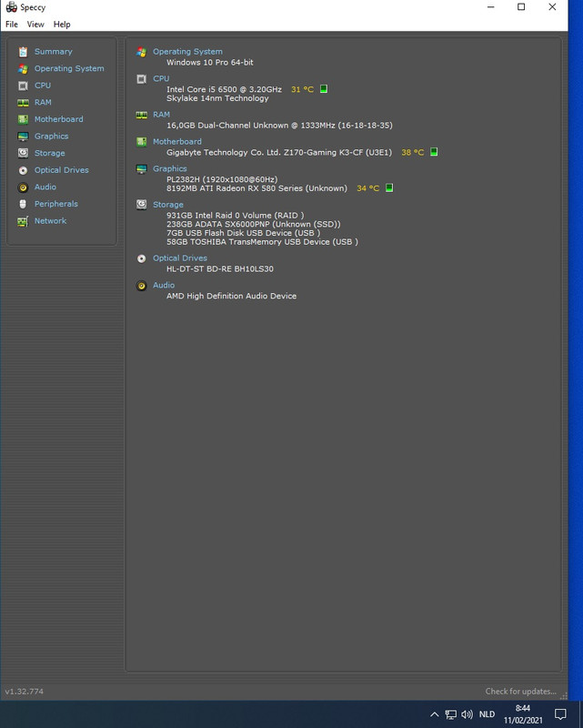Image resolution: width=583 pixels, height=728 pixels.
Task: Maximize the Speccy window
Action: [521, 7]
